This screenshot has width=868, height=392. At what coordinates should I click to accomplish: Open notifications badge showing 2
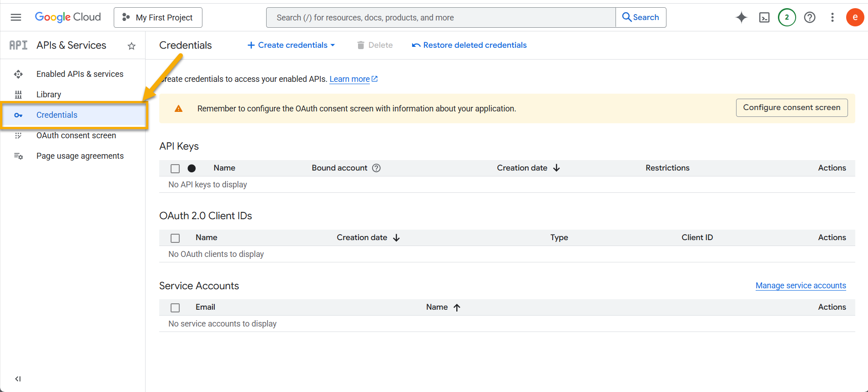(787, 17)
